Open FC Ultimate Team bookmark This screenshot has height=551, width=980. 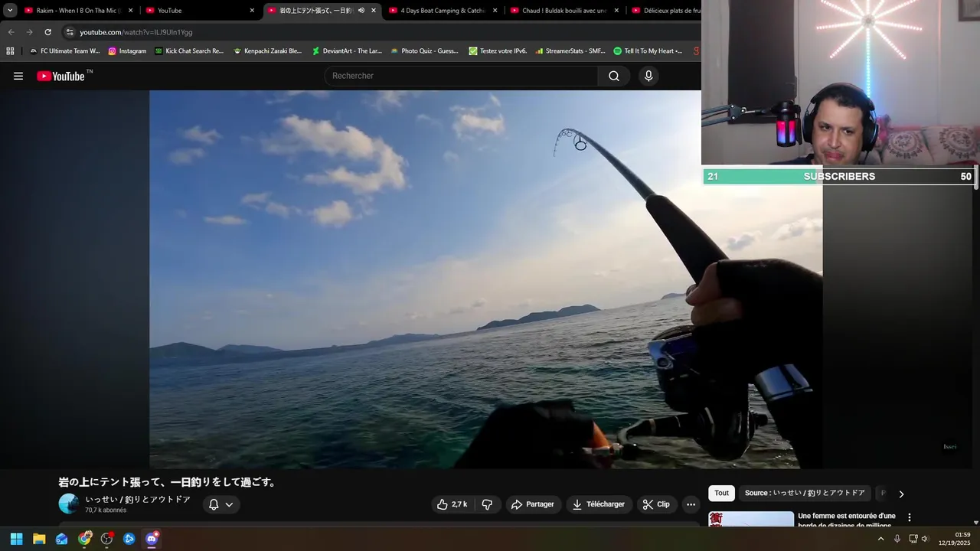coord(65,51)
